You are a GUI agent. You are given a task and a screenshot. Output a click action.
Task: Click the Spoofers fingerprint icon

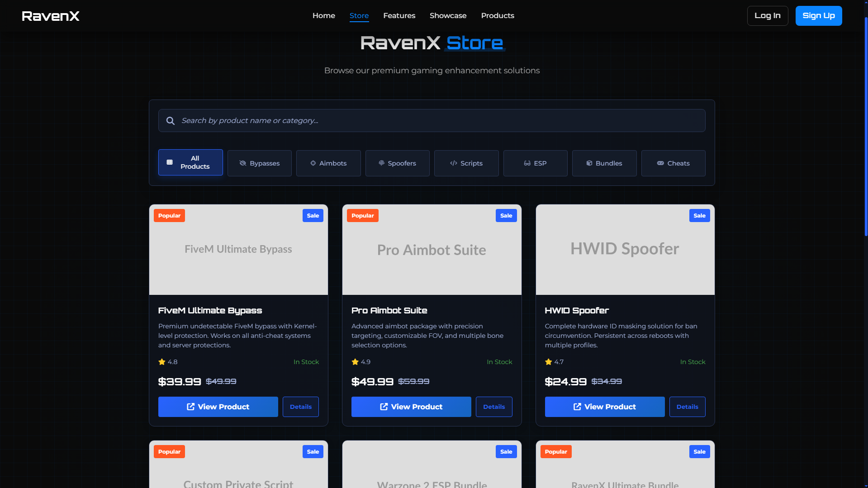(x=382, y=163)
